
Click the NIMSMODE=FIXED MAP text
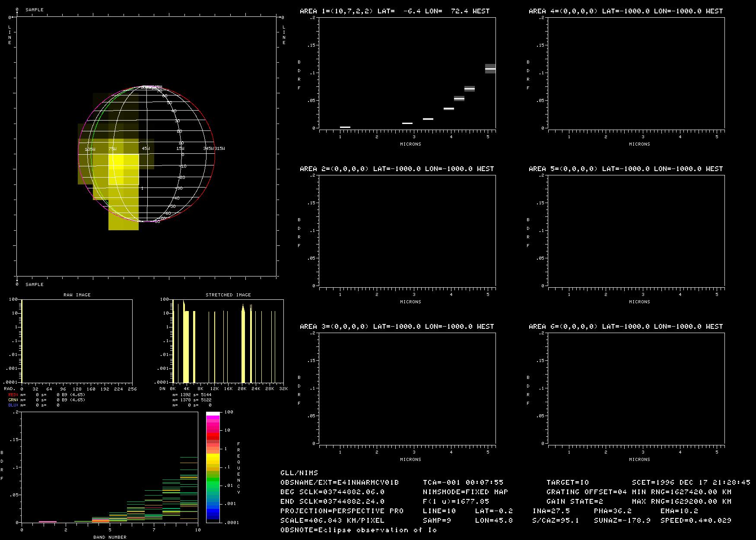coord(465,492)
